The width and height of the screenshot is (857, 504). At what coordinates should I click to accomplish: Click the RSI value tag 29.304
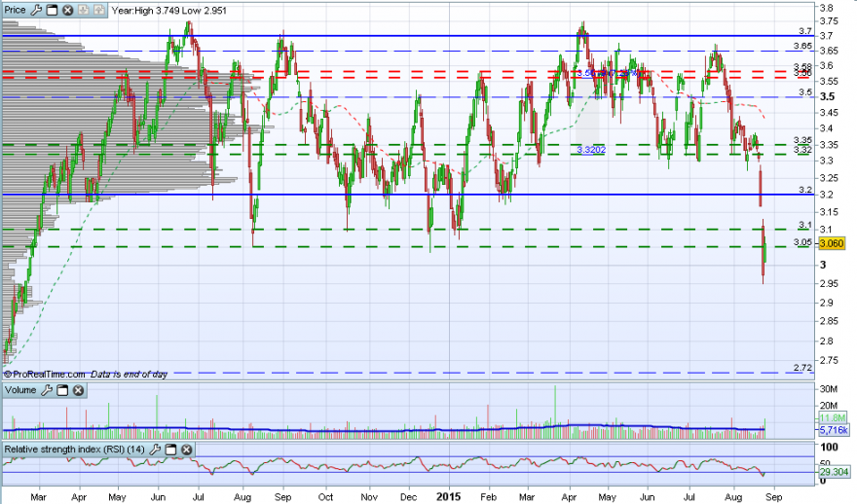point(834,472)
